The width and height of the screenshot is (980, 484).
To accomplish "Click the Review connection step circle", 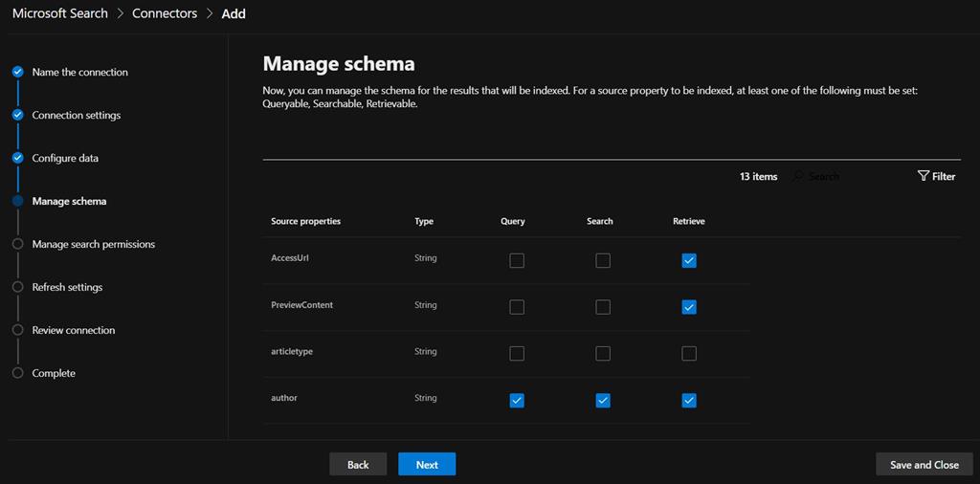I will click(x=18, y=330).
